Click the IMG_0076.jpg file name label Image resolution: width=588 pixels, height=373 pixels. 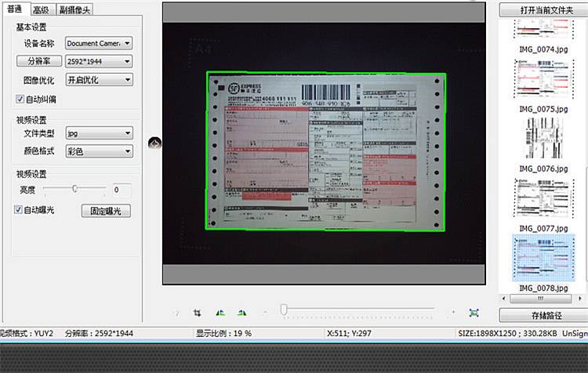tap(543, 169)
